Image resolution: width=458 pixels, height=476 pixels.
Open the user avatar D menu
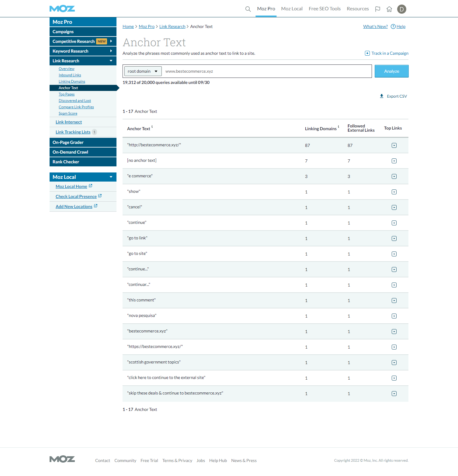[402, 9]
